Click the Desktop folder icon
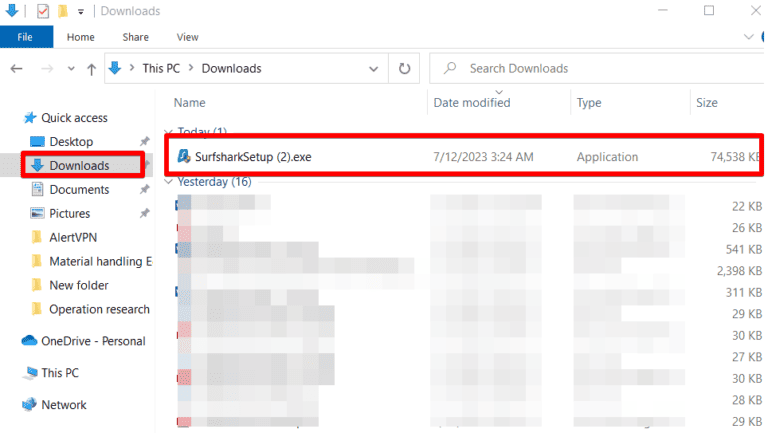This screenshot has width=768, height=433. click(37, 142)
